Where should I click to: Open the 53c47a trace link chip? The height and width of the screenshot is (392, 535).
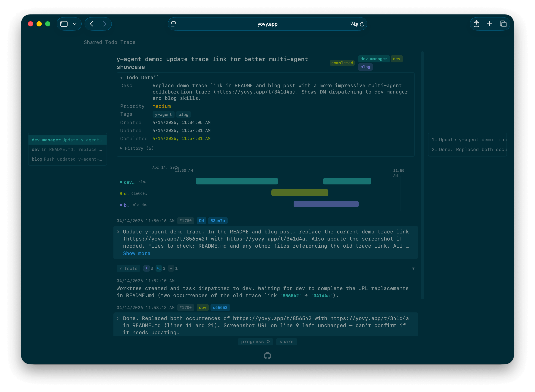coord(218,221)
